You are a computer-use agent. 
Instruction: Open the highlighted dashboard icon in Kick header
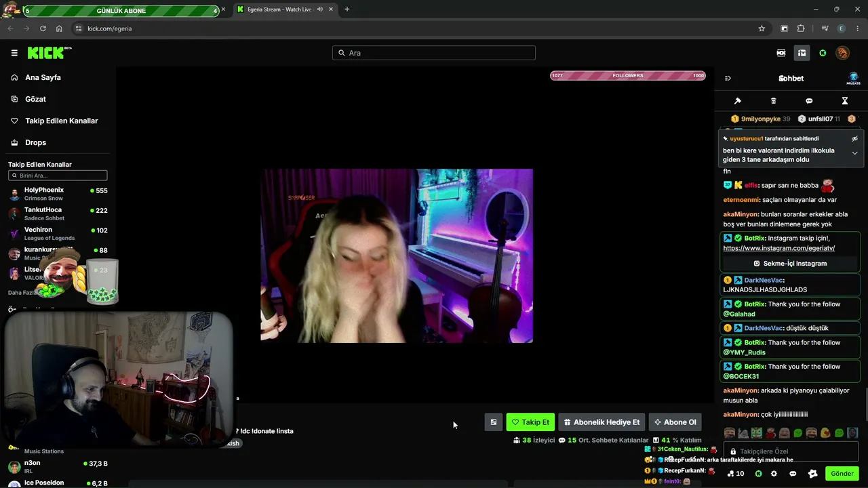click(802, 53)
